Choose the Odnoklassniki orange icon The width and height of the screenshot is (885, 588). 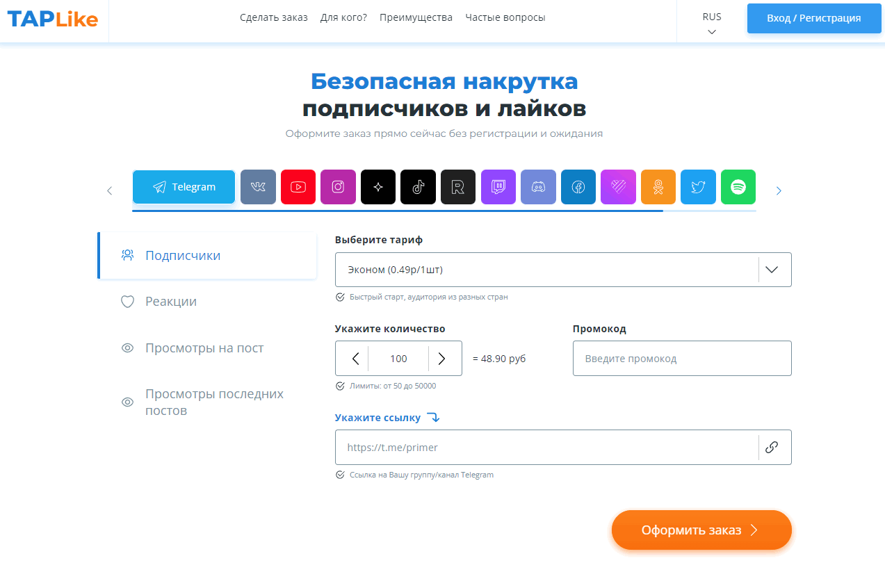coord(658,187)
